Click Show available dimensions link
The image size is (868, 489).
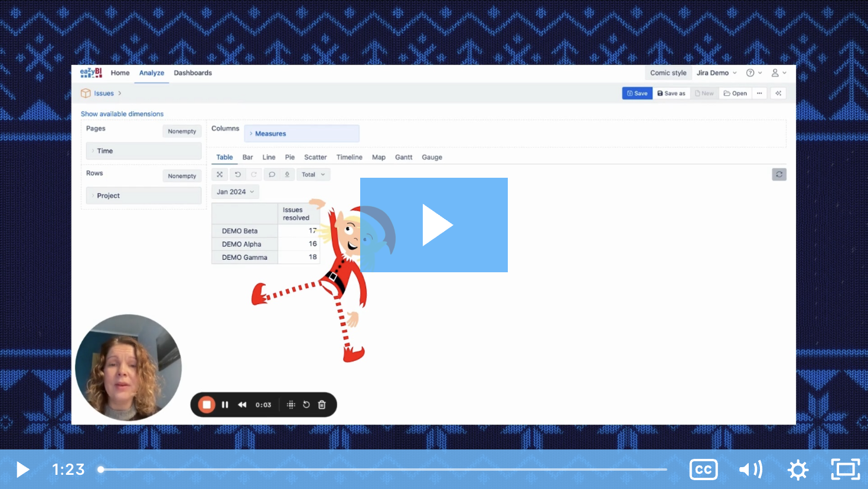click(x=122, y=114)
